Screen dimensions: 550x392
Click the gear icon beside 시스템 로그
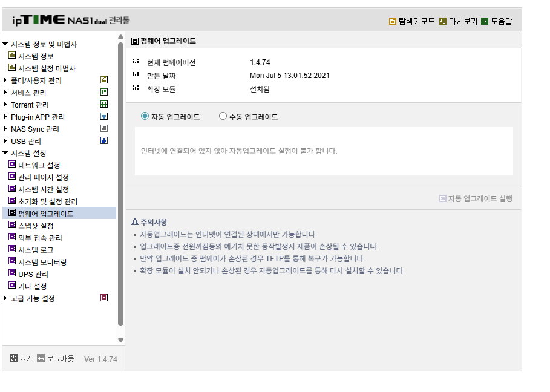pyautogui.click(x=12, y=249)
